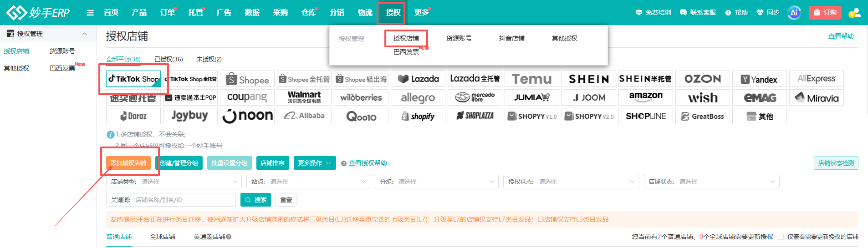Pick the noon platform tile

(247, 116)
